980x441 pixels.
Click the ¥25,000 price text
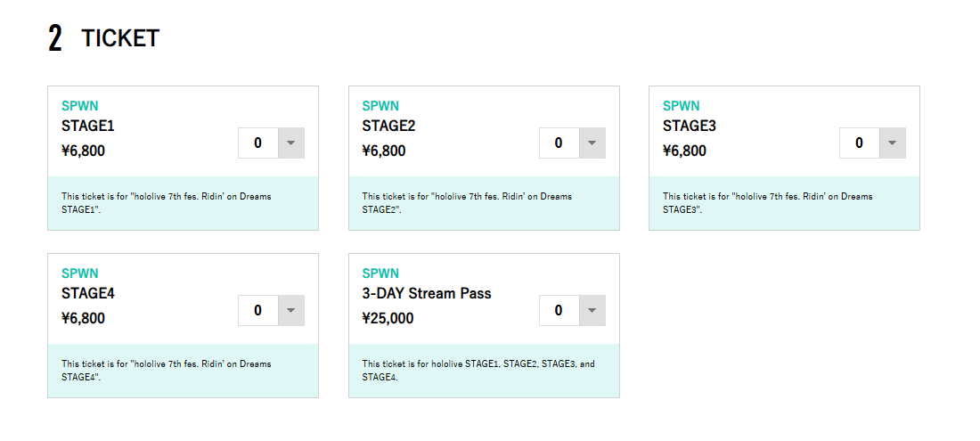coord(388,319)
